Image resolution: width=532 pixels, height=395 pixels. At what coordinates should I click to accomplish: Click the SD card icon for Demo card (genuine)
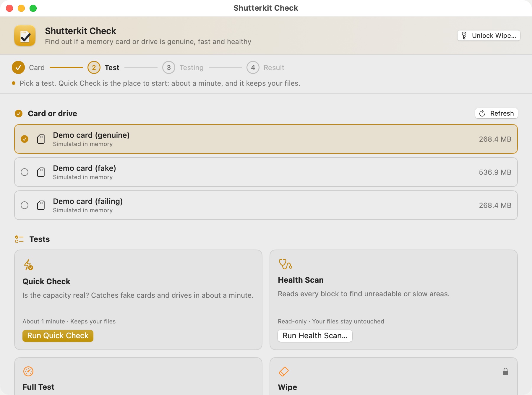click(41, 139)
